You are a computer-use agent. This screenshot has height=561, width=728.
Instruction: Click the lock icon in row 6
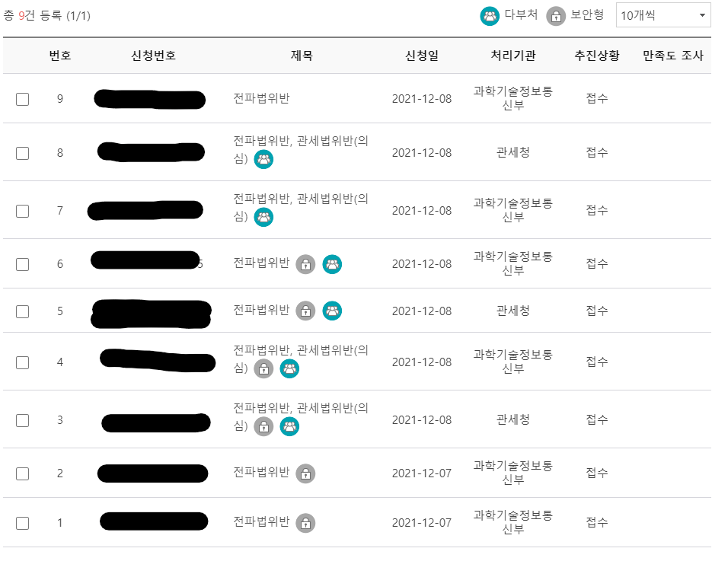(305, 264)
